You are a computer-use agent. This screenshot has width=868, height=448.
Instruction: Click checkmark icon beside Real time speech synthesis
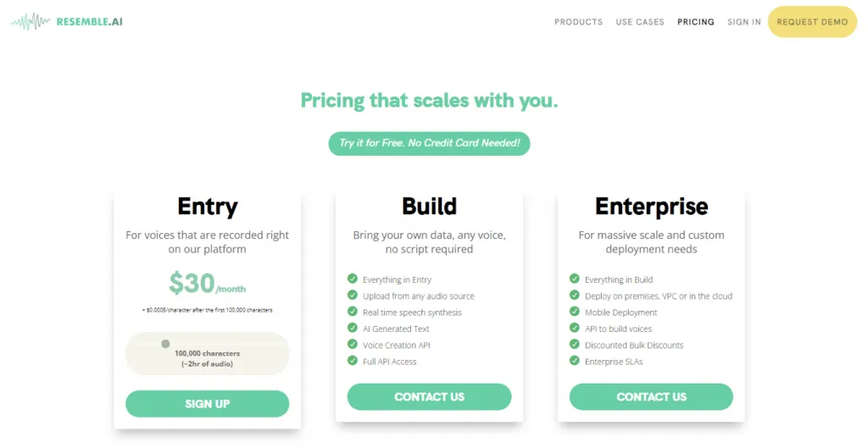coord(353,312)
